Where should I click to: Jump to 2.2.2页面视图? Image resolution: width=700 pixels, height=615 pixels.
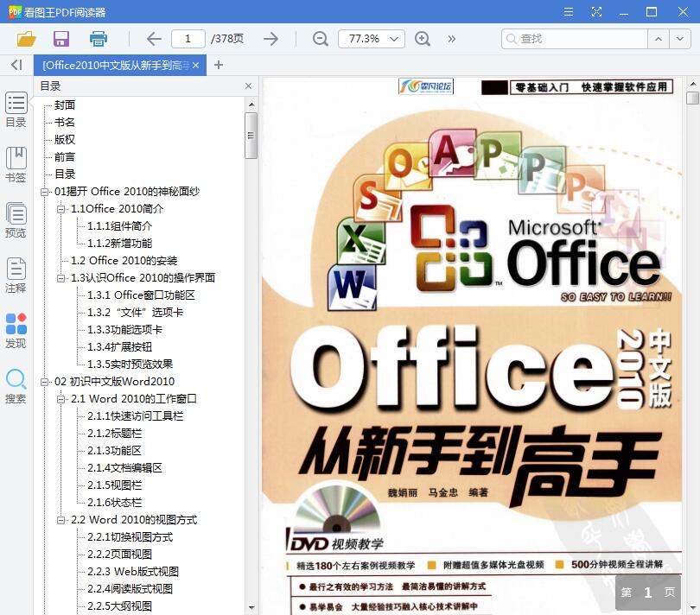pos(119,555)
